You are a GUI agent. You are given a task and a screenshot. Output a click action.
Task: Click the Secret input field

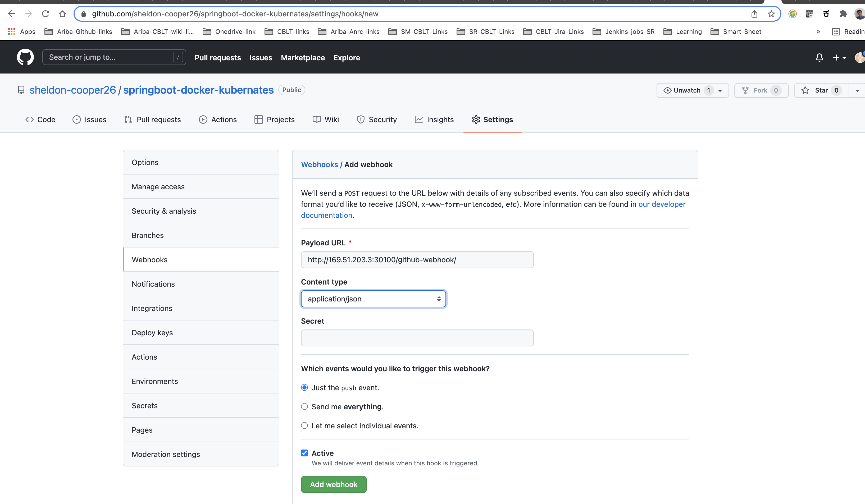point(417,338)
